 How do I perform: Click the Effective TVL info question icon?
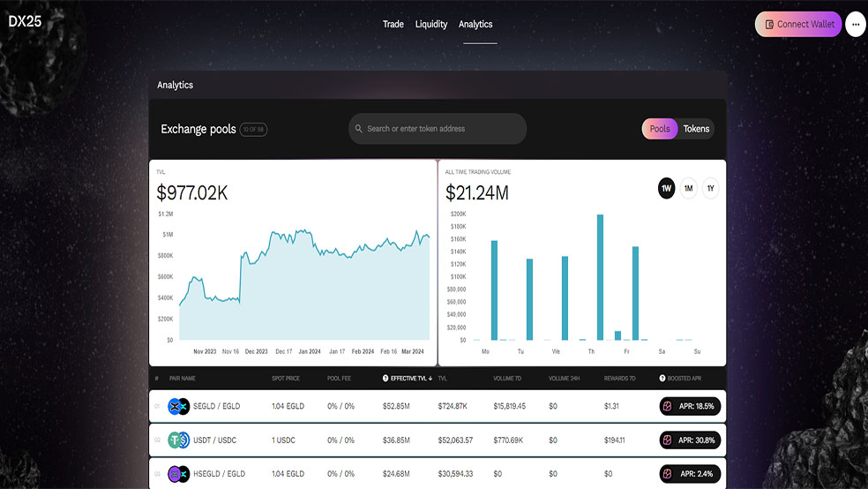pos(385,379)
